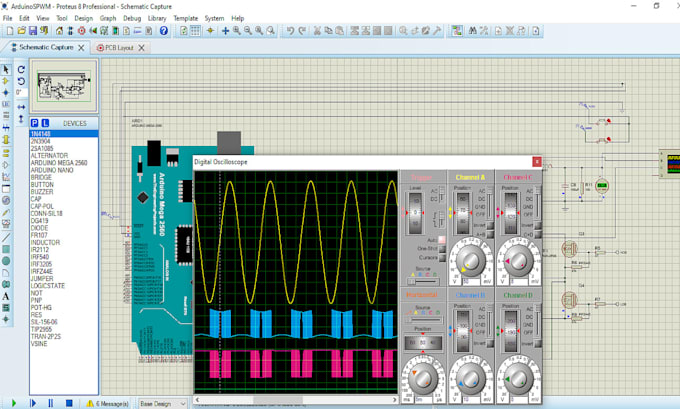The image size is (680, 409).
Task: Click the 6 Message(s) status entry
Action: (112, 403)
